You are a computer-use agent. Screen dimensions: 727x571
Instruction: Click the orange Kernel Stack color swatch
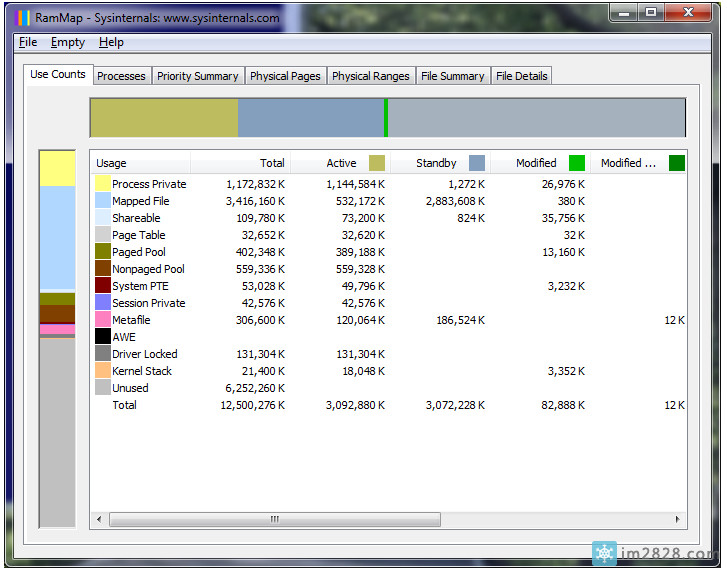click(103, 371)
